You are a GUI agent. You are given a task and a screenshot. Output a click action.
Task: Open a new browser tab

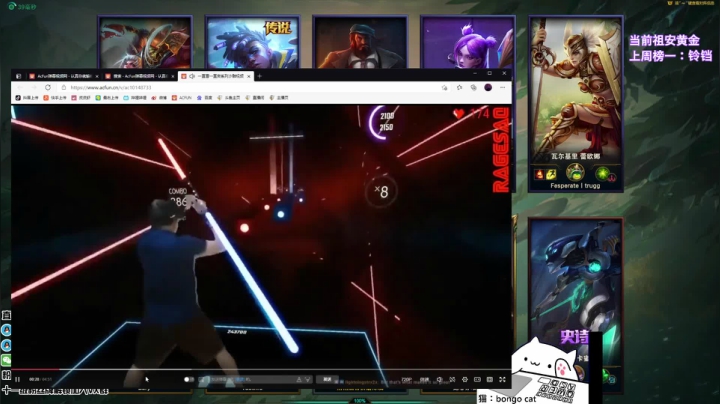[259, 76]
